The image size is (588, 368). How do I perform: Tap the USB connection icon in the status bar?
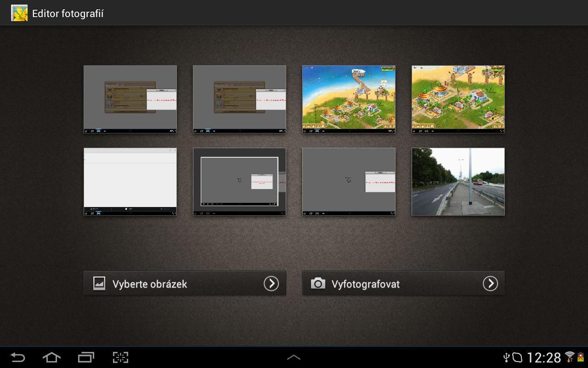[507, 356]
